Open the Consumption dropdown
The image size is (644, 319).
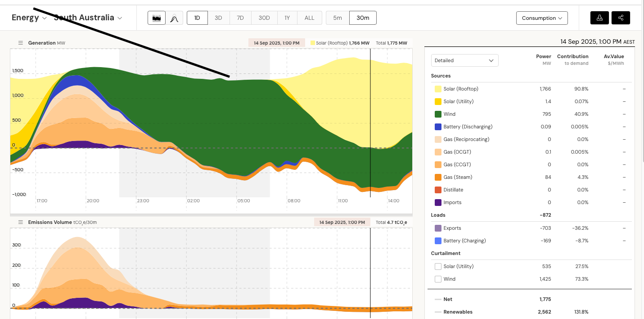tap(542, 18)
